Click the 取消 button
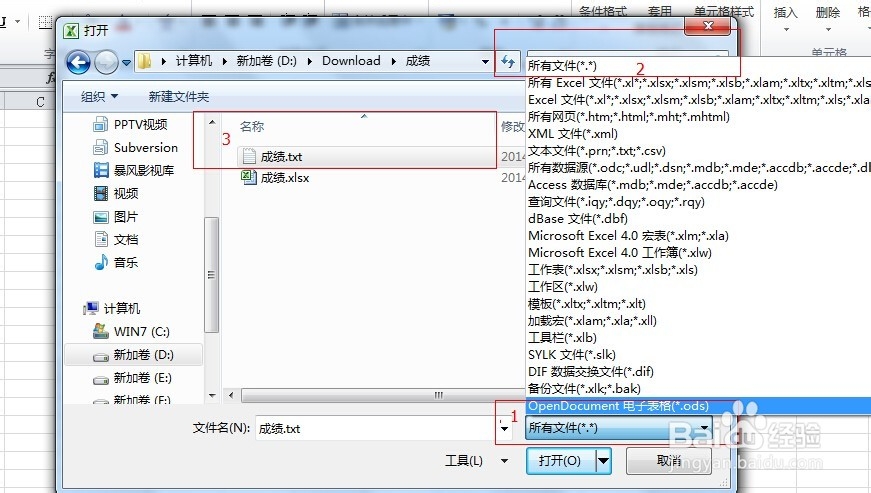 (669, 461)
